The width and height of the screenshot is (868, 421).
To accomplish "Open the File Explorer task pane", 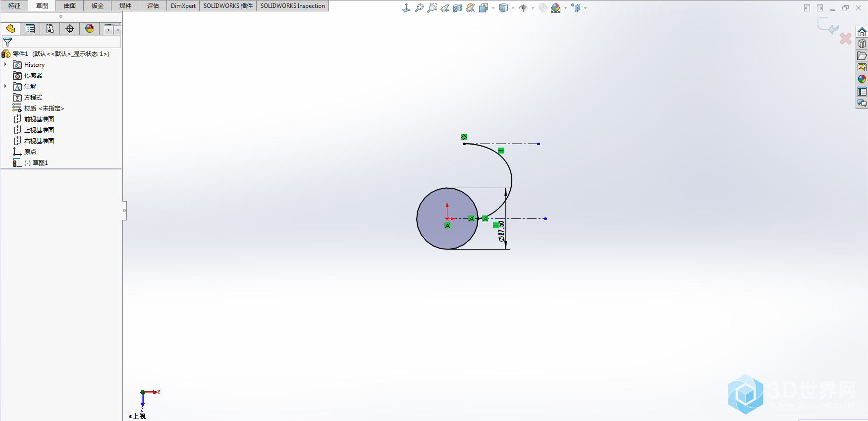I will [x=862, y=56].
